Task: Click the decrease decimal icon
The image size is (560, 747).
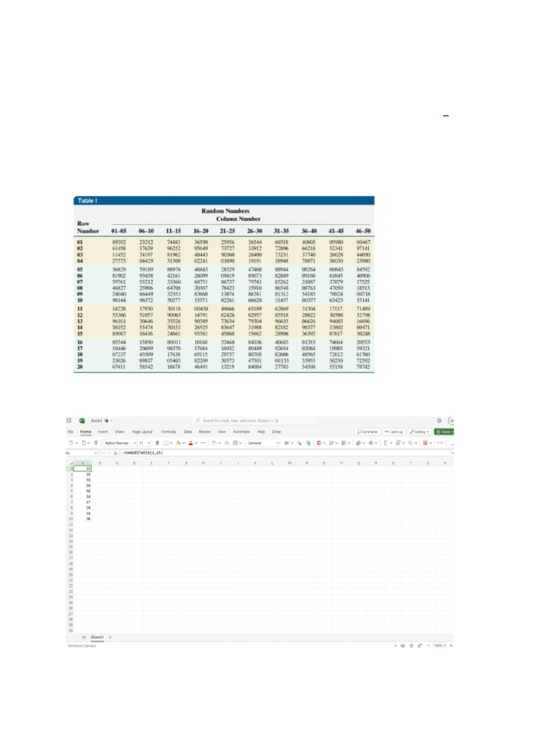Action: click(300, 443)
